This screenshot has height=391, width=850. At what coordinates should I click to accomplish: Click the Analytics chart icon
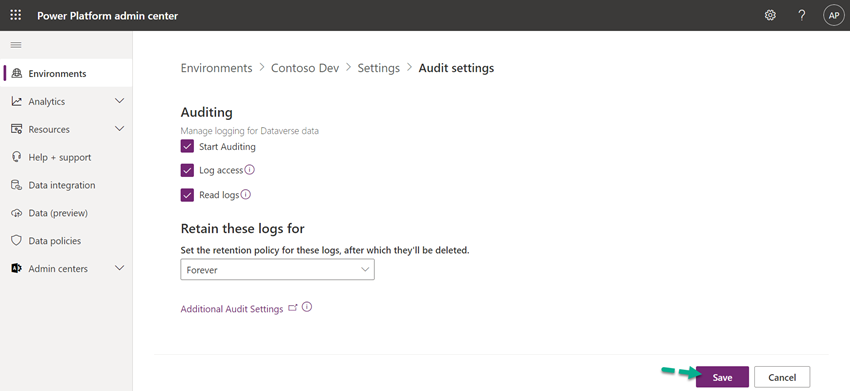(x=17, y=101)
